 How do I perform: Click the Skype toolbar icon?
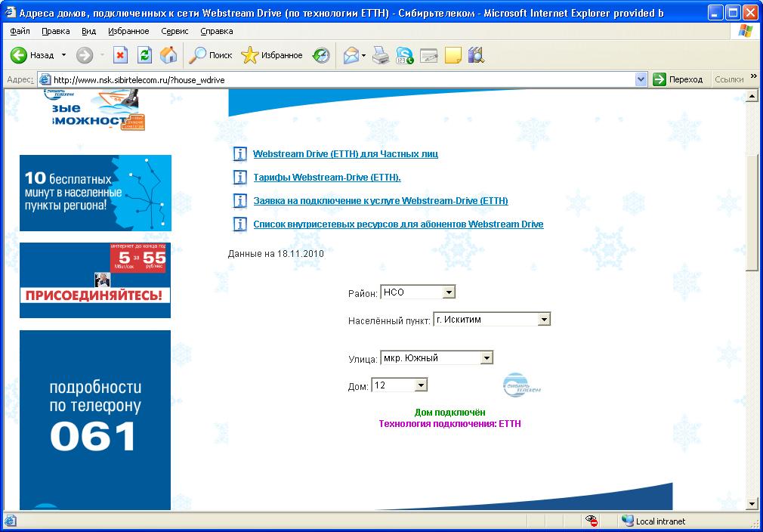coord(404,55)
